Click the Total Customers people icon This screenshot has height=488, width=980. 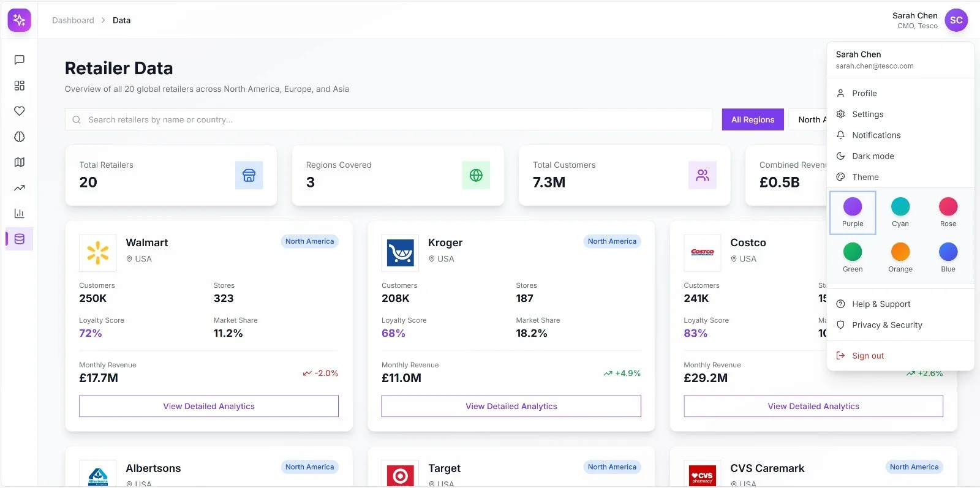703,175
